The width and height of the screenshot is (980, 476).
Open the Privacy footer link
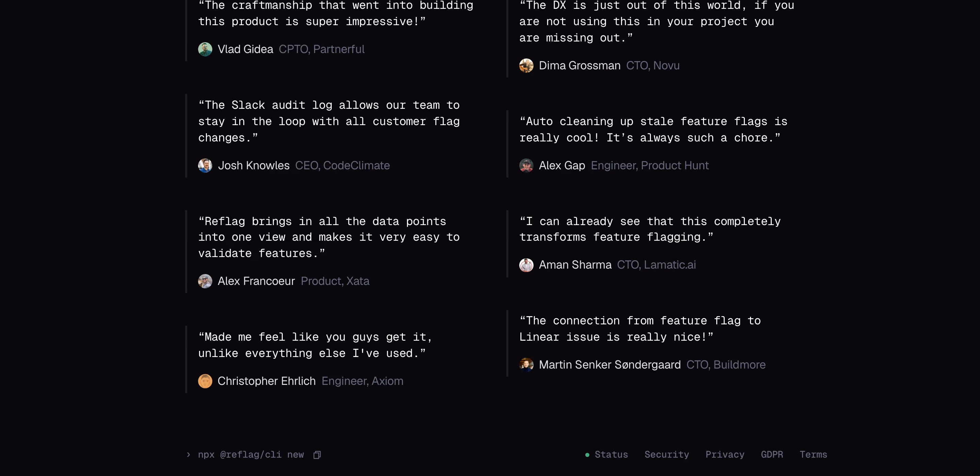725,455
